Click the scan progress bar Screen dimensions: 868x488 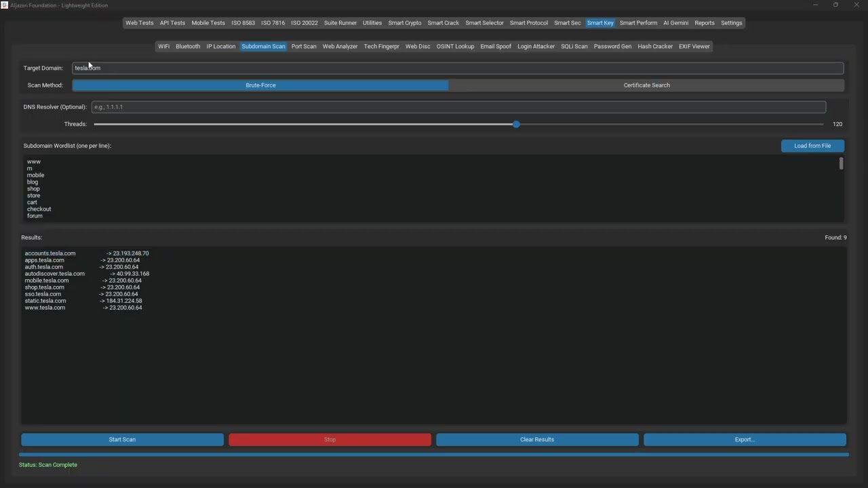pyautogui.click(x=434, y=455)
